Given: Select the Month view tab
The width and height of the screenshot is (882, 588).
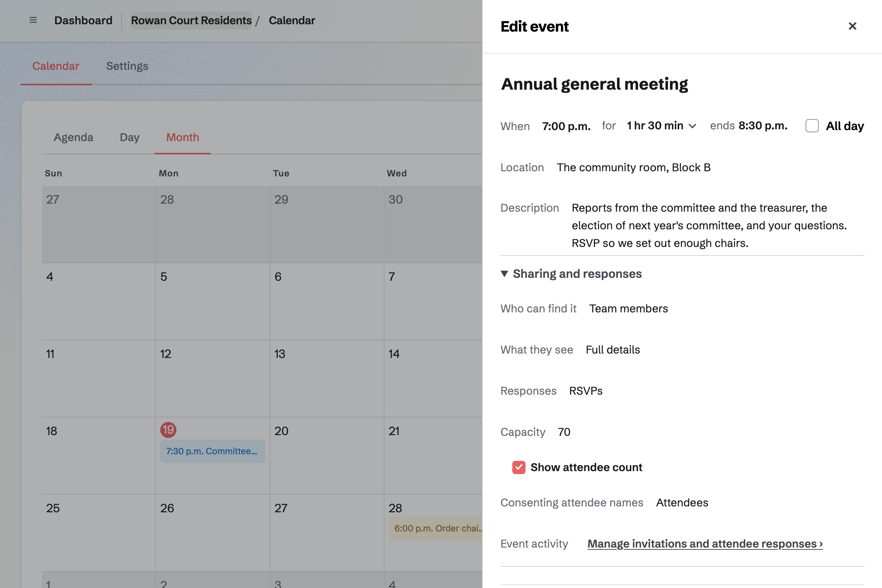Looking at the screenshot, I should tap(183, 137).
